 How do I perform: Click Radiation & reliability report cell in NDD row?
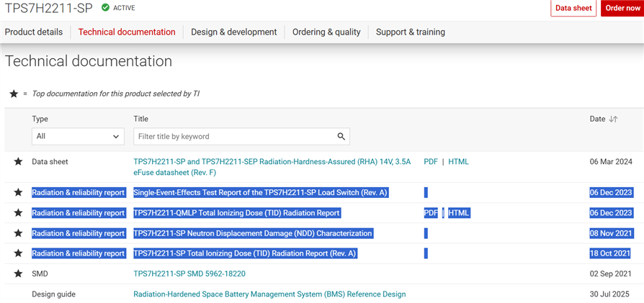(x=78, y=233)
